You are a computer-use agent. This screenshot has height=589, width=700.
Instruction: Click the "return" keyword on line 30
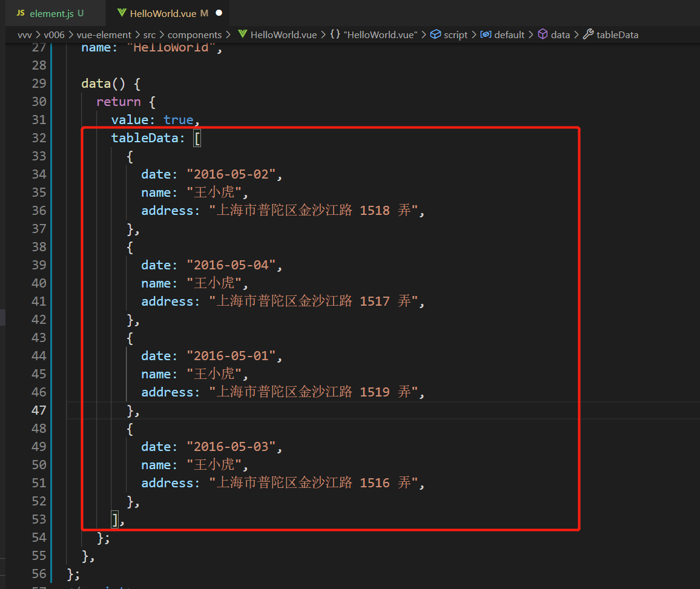[x=118, y=102]
